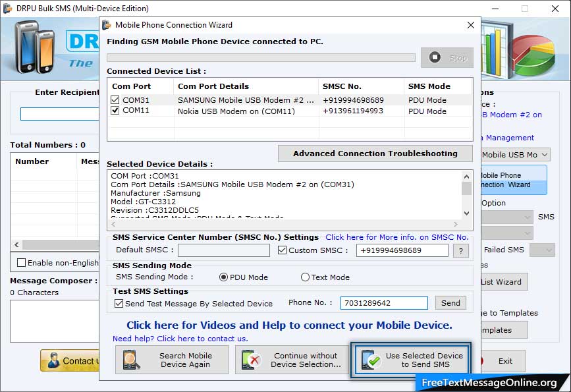This screenshot has width=571, height=392.
Task: Click the test Phone No. input field
Action: tap(384, 303)
